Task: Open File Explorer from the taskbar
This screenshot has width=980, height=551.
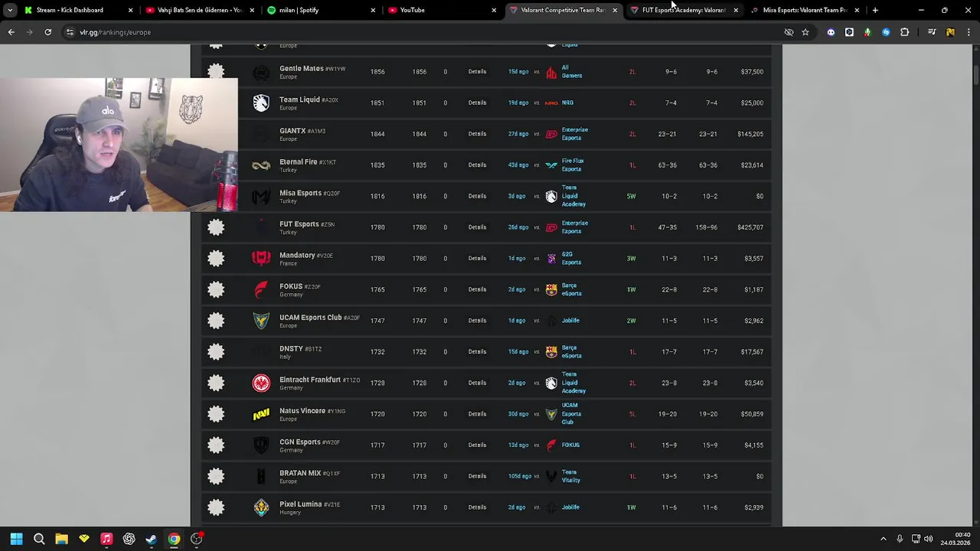Action: 61,539
